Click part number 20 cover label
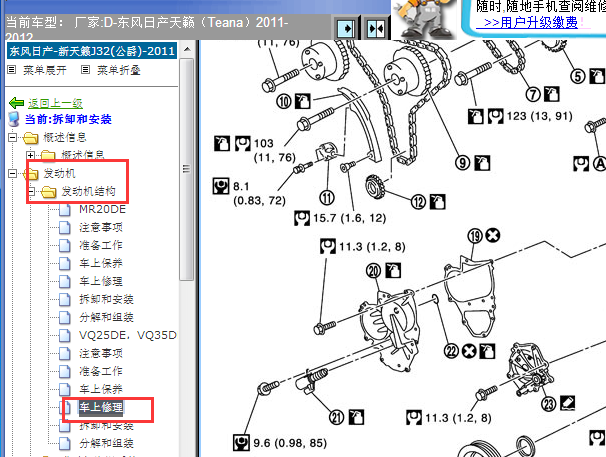 373,271
